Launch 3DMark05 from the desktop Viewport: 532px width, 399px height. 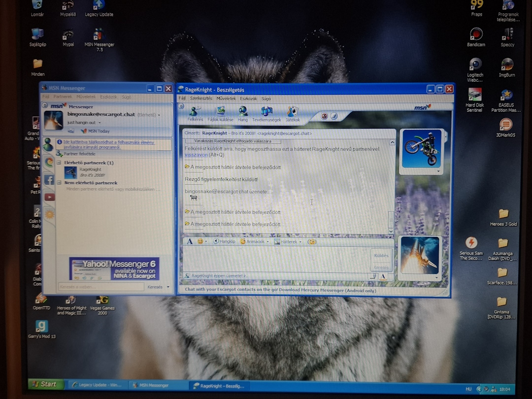click(505, 127)
